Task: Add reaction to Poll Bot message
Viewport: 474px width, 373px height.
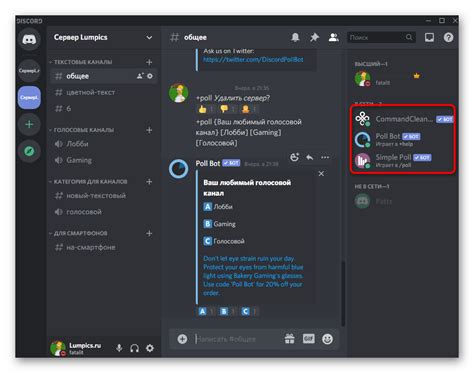Action: 295,157
